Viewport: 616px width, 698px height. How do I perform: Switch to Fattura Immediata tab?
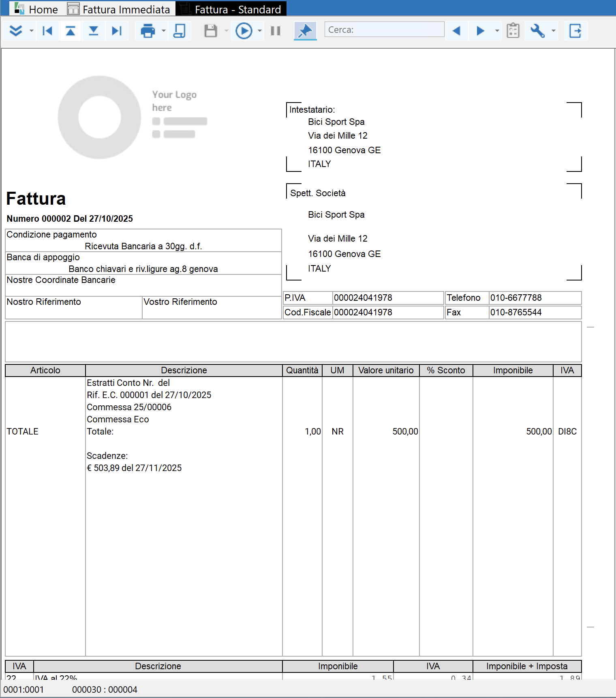coord(119,9)
